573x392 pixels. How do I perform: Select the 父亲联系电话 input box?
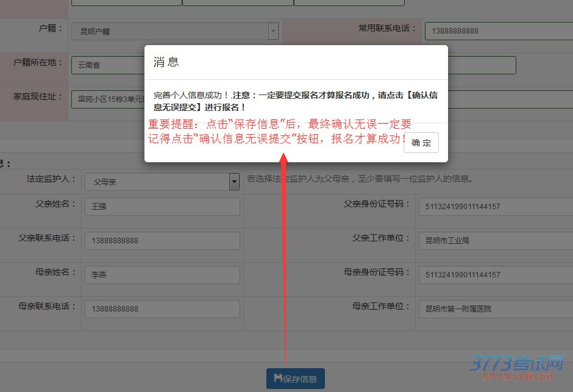coord(162,241)
